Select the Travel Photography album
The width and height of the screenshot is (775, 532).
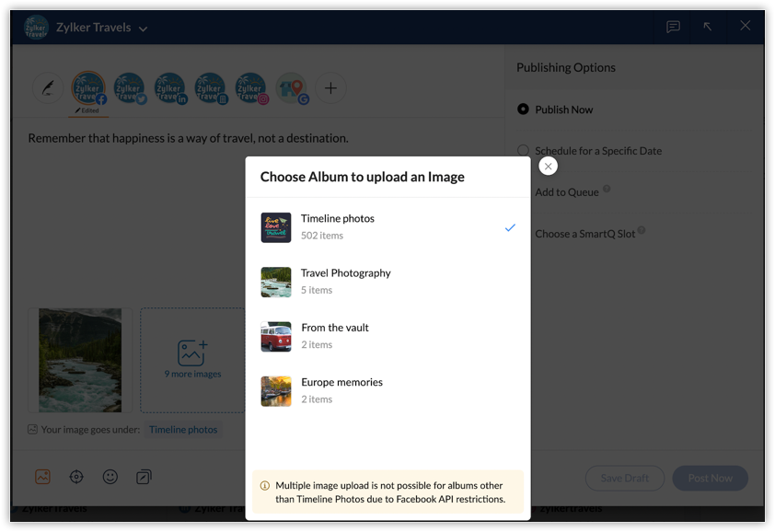coord(388,282)
